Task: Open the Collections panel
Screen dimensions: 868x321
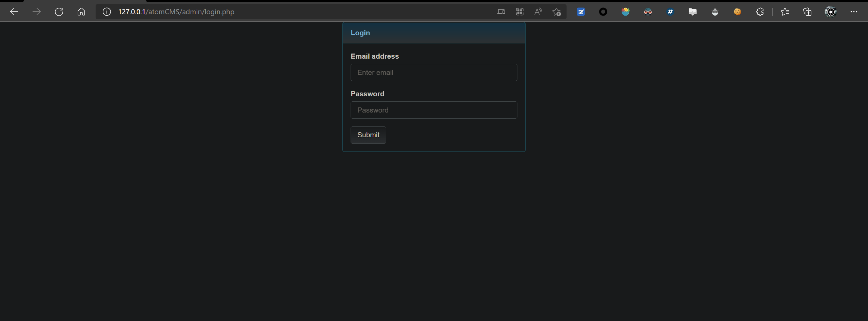Action: [x=807, y=12]
